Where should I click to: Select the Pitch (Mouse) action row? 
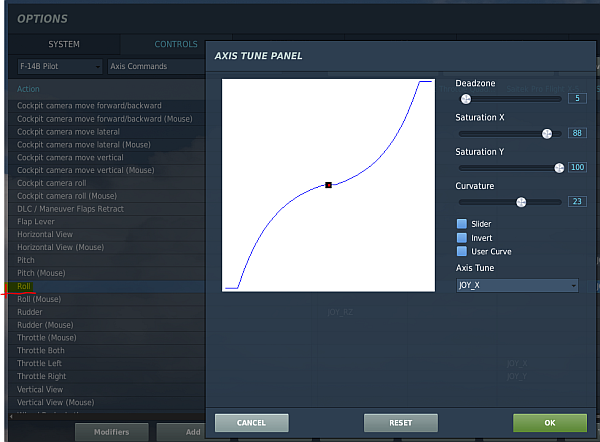pos(107,273)
